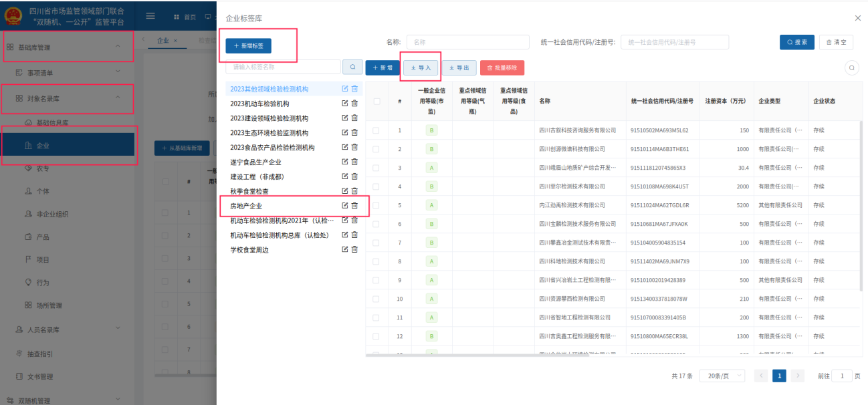This screenshot has width=868, height=405.
Task: Delete the 学校食堂周边 tag
Action: click(355, 249)
